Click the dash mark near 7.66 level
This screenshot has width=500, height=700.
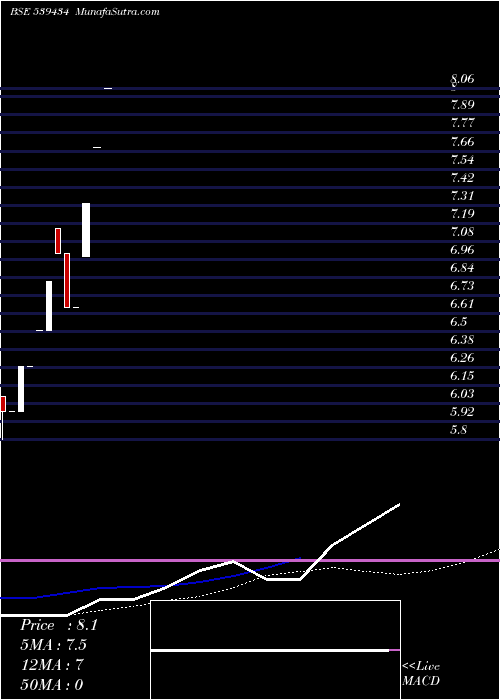(97, 147)
